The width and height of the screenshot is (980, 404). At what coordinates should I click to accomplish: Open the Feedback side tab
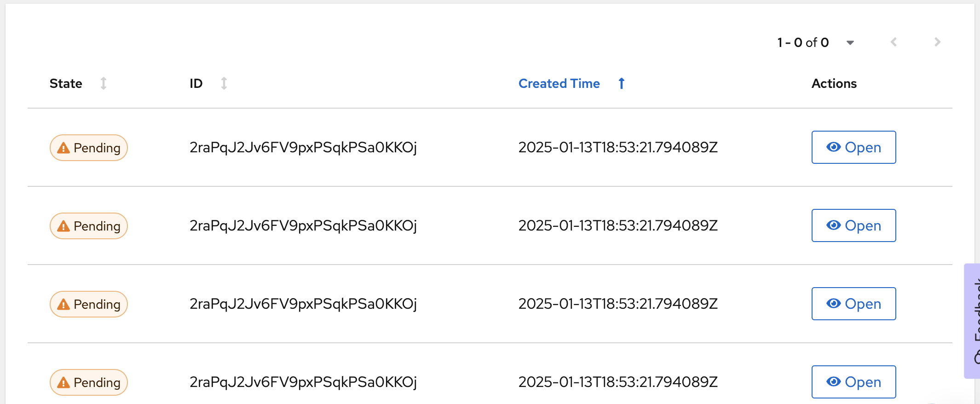click(973, 321)
